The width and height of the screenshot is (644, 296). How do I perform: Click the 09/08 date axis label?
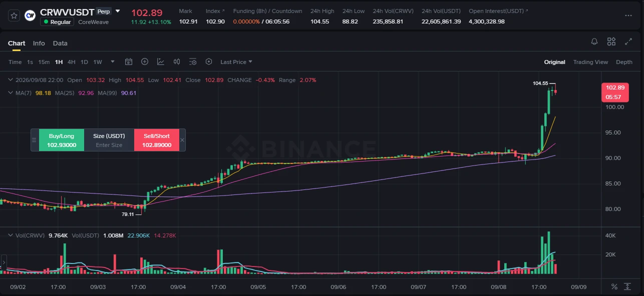tap(499, 287)
